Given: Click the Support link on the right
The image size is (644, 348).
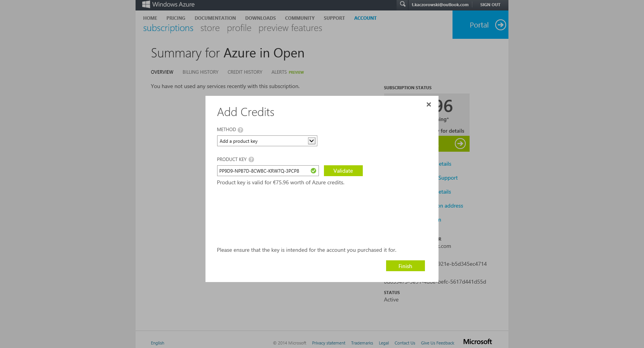Looking at the screenshot, I should tap(448, 178).
